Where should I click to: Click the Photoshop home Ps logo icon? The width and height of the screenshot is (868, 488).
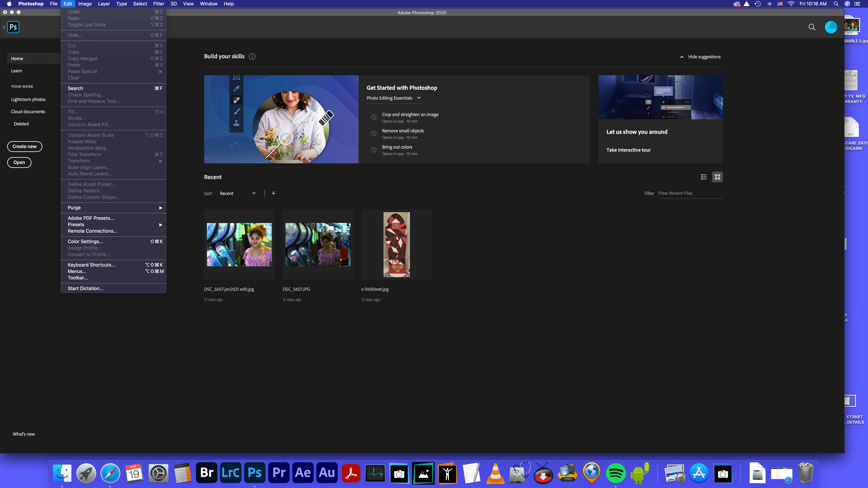(13, 27)
